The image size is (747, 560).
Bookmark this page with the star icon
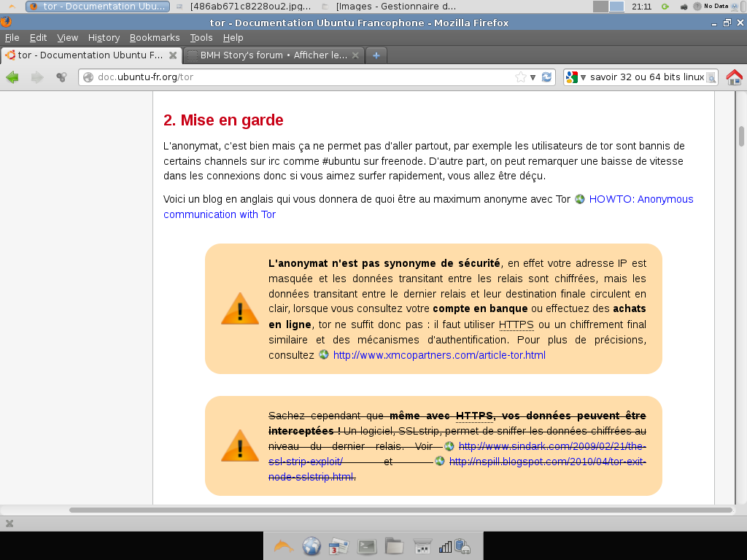(520, 77)
